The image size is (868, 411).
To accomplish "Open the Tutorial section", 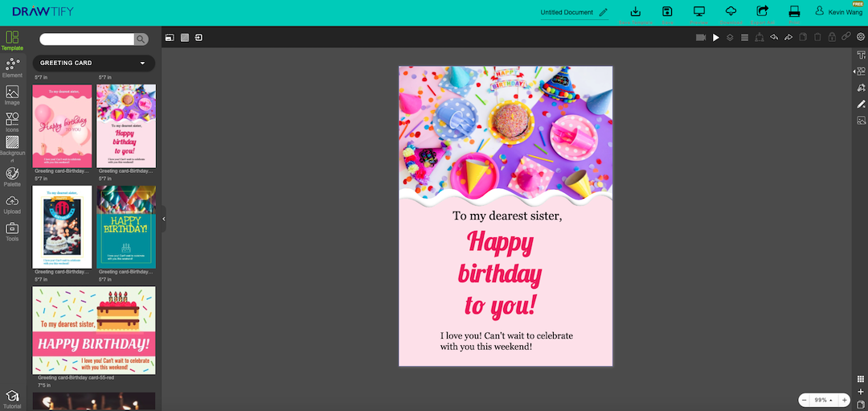I will (12, 400).
